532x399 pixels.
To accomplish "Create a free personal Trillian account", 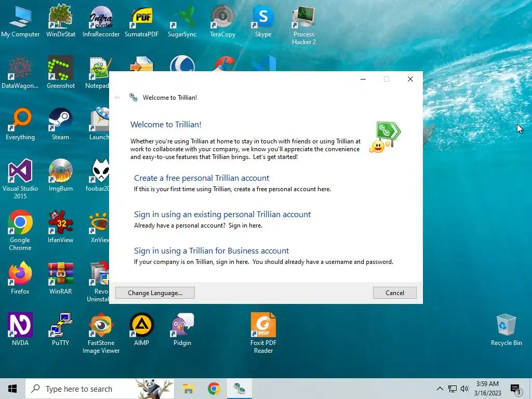I will (x=202, y=178).
